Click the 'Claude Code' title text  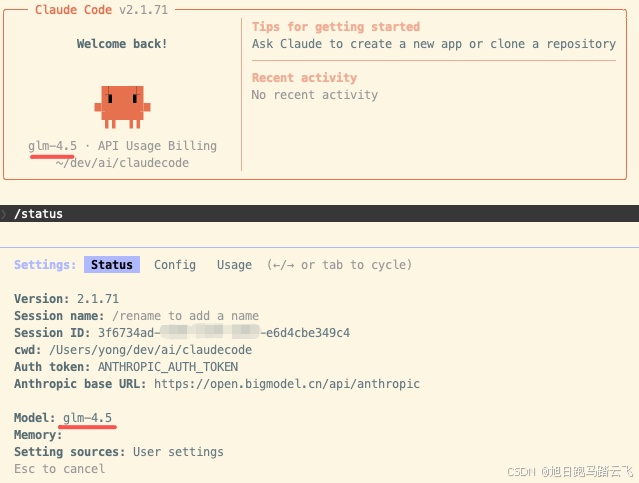pyautogui.click(x=73, y=9)
